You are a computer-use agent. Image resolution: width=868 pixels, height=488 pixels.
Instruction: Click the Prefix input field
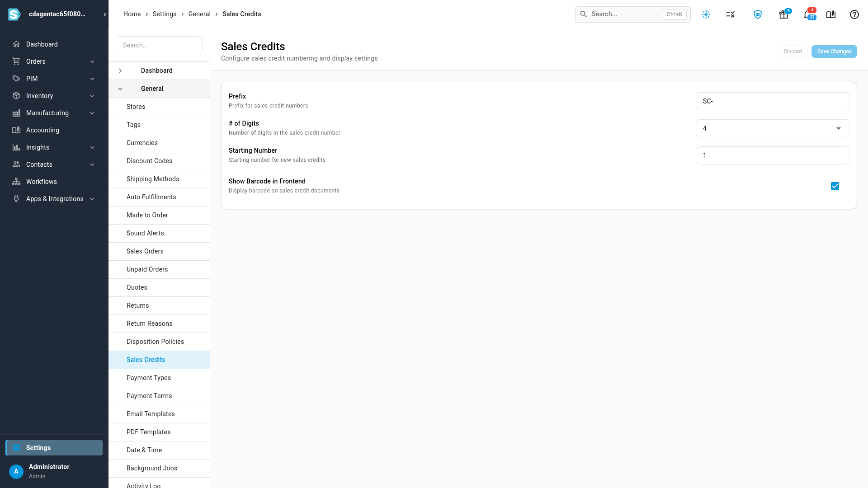coord(772,101)
